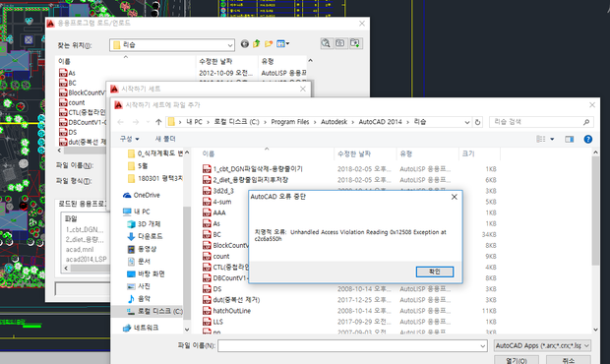Select LLS file in file list
The width and height of the screenshot is (610, 364).
coord(213,322)
